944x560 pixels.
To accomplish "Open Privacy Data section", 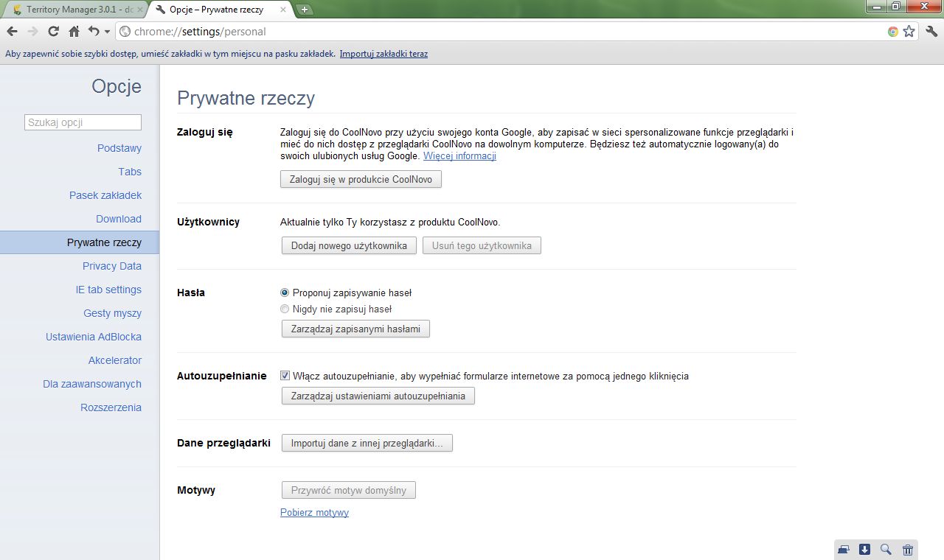I will [x=112, y=266].
